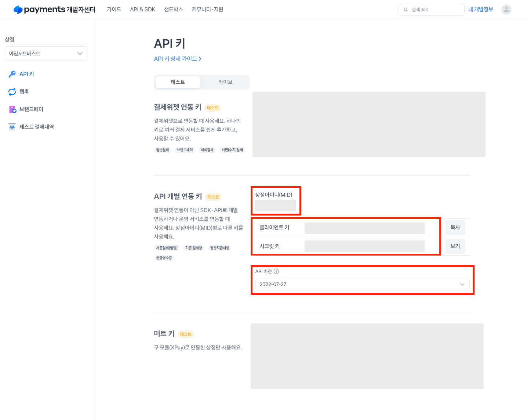Viewport: 527px width, 420px height.
Task: Switch to the 라이브 tab
Action: tap(225, 82)
